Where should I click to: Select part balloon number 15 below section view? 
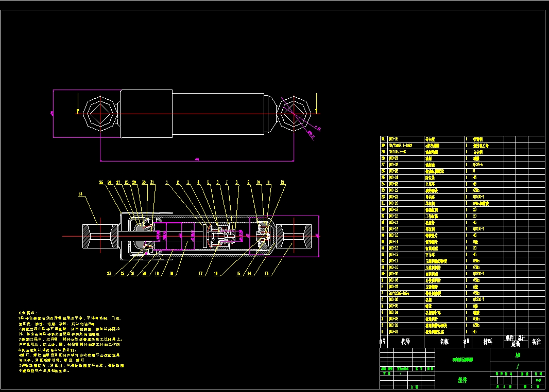238,274
